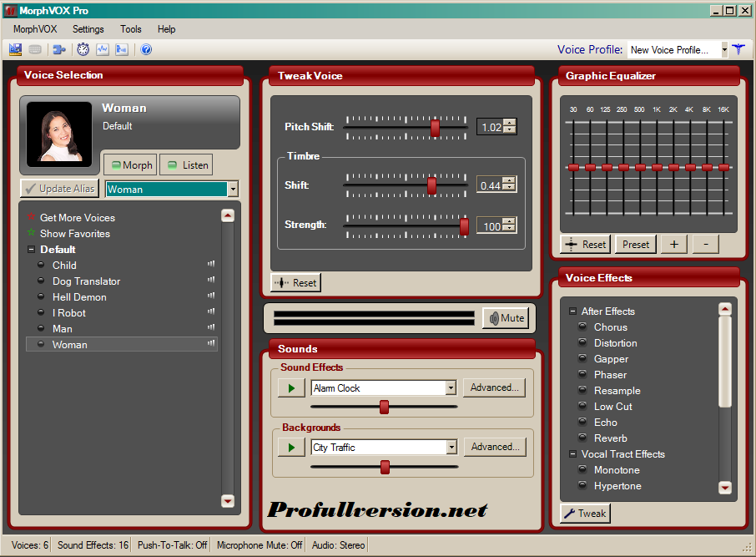Click the voice profile filter icon top right

click(x=738, y=49)
